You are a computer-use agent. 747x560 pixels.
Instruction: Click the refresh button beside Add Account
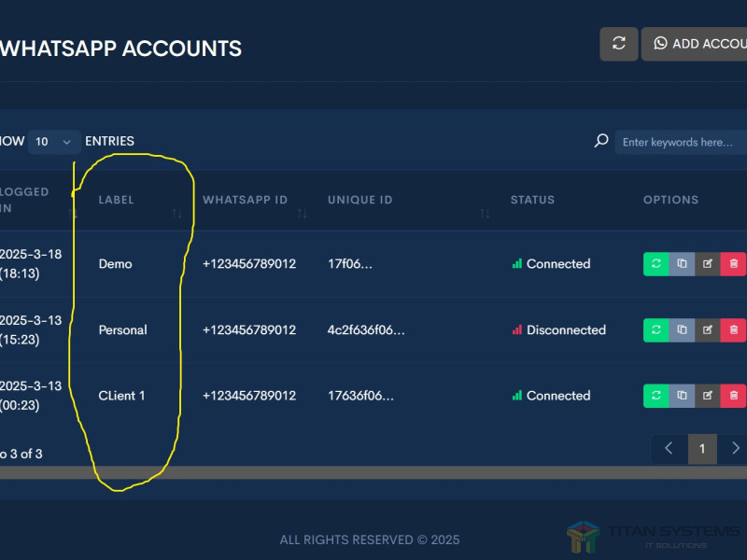[618, 44]
